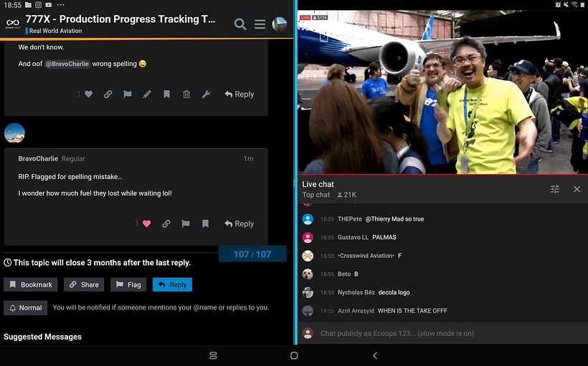Select chat message 'WHEN IS THE TAKE OFFF'
The image size is (588, 366).
coord(412,311)
